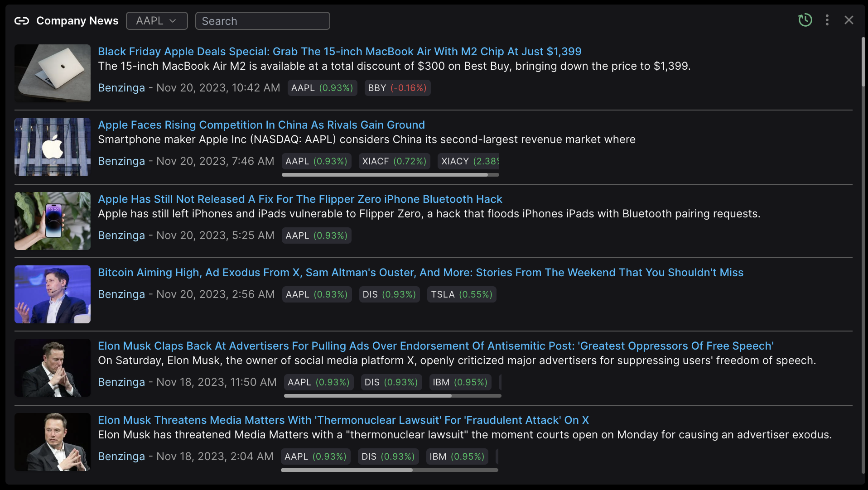Click summary about China second-largest revenue market

(x=366, y=139)
